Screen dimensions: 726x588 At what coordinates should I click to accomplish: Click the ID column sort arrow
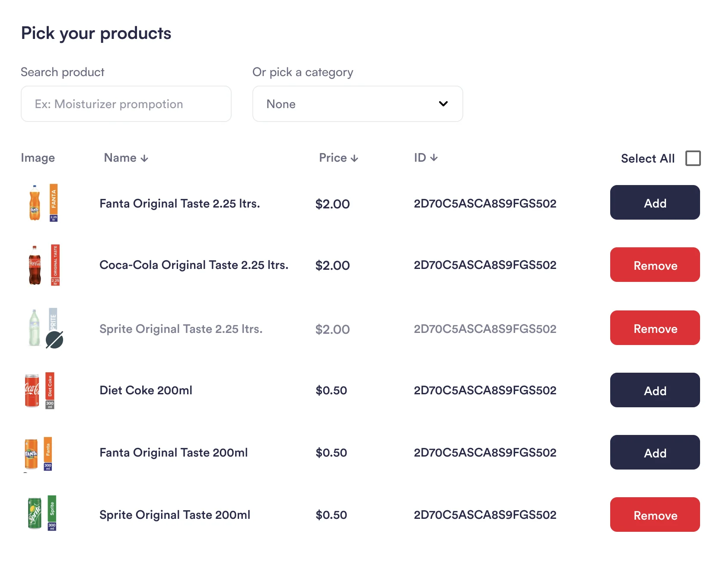pos(434,158)
